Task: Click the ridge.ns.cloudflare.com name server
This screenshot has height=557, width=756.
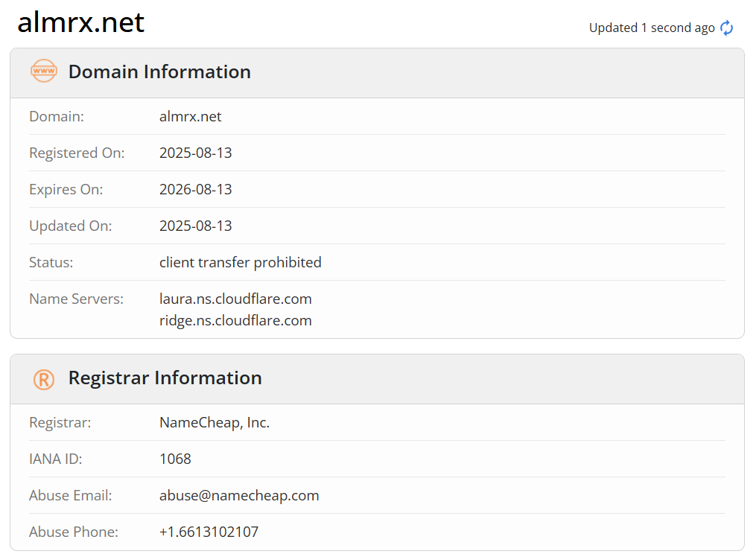Action: 236,321
